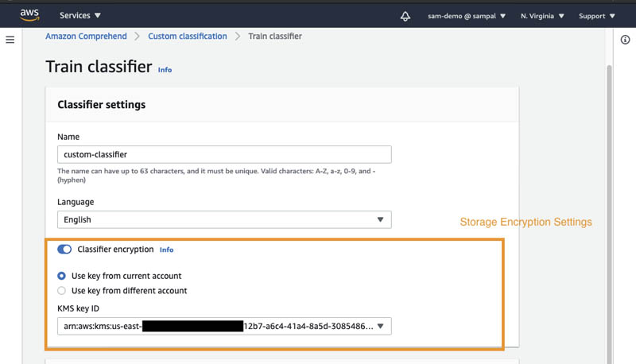
Task: Open the sam-demo @ sampal account menu
Action: click(467, 16)
